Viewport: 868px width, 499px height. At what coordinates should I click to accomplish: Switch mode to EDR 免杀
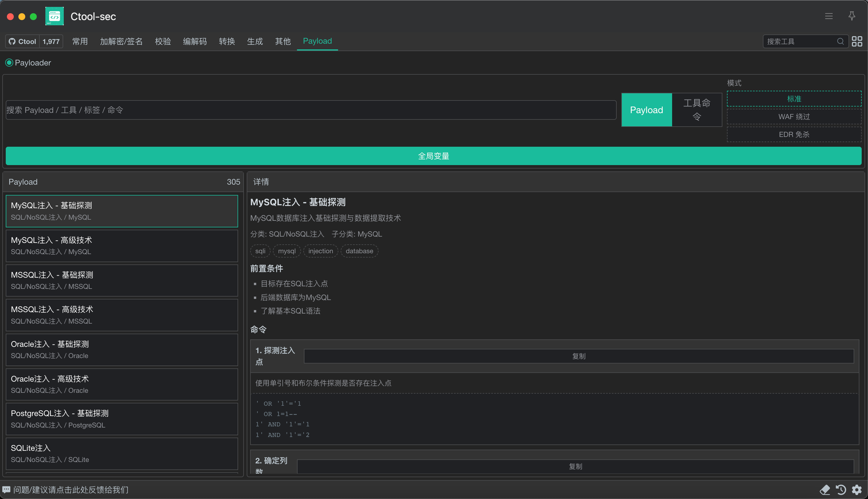(x=794, y=134)
